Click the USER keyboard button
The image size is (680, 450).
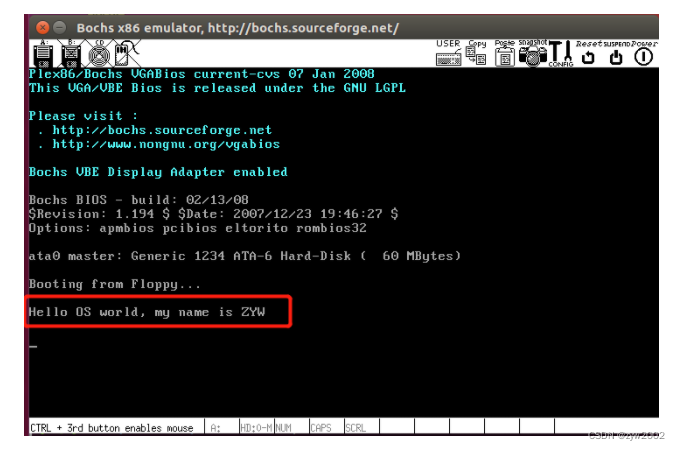coord(448,53)
